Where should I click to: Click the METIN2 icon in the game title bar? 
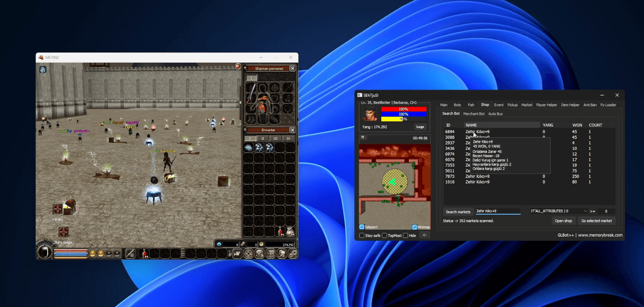tap(41, 57)
